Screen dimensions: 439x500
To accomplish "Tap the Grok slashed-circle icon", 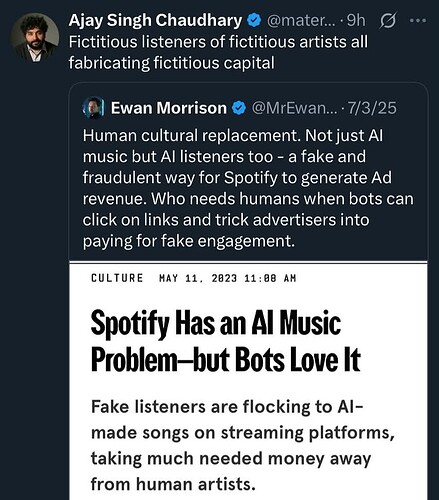I will point(388,21).
